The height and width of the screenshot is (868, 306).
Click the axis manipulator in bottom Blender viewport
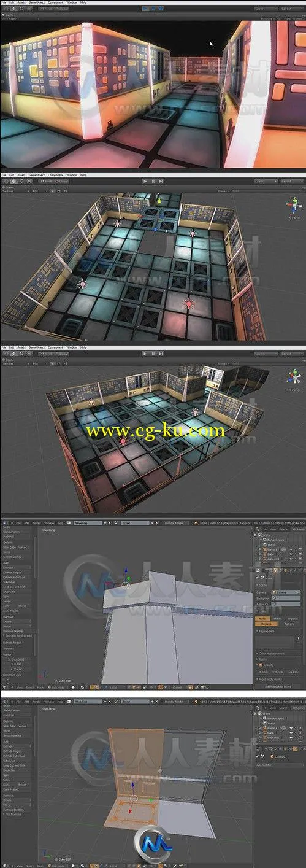(133, 799)
